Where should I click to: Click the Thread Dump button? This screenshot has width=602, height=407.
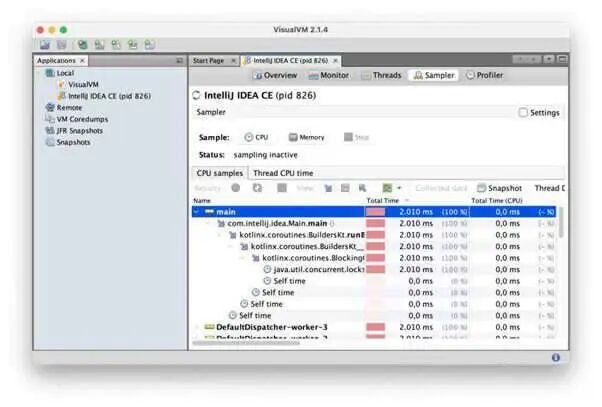549,188
